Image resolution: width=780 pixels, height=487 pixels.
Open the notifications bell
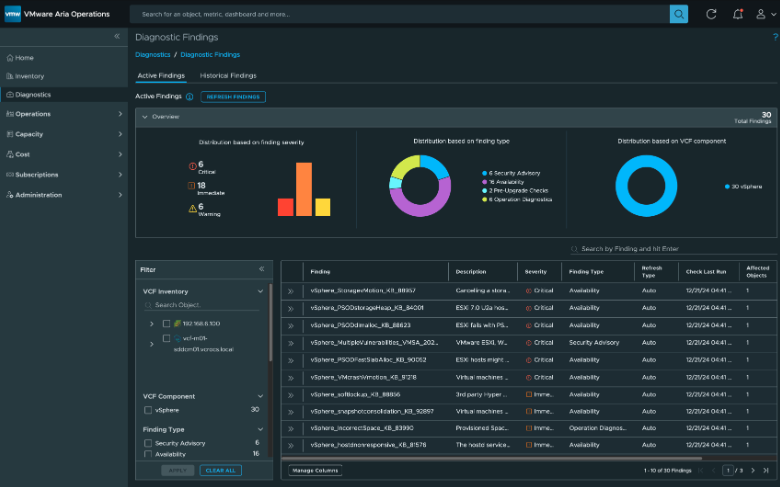click(x=738, y=14)
